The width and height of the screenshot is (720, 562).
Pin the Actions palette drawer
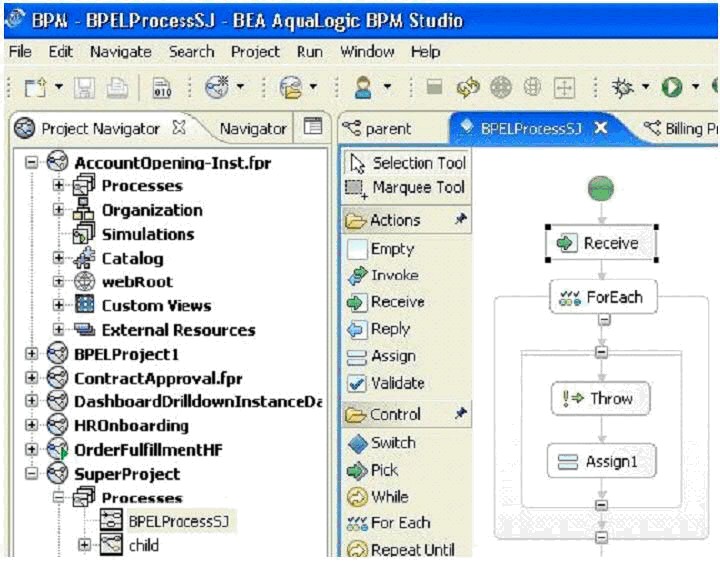click(461, 219)
